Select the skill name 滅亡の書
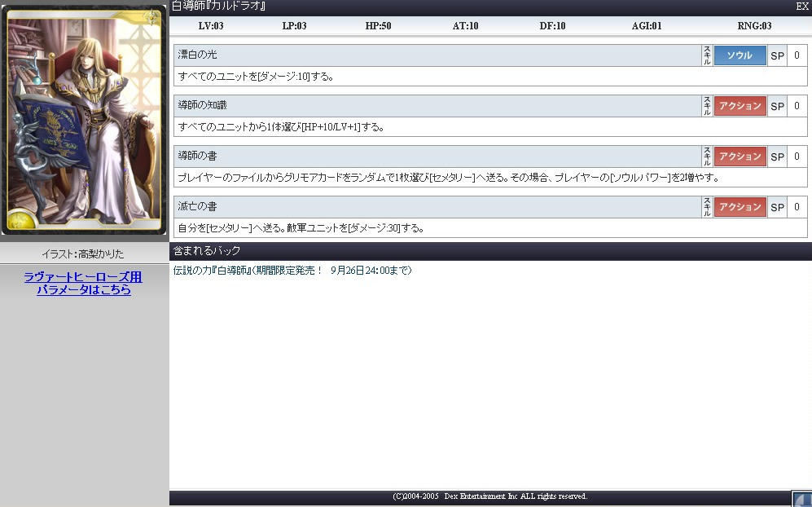 tap(197, 206)
